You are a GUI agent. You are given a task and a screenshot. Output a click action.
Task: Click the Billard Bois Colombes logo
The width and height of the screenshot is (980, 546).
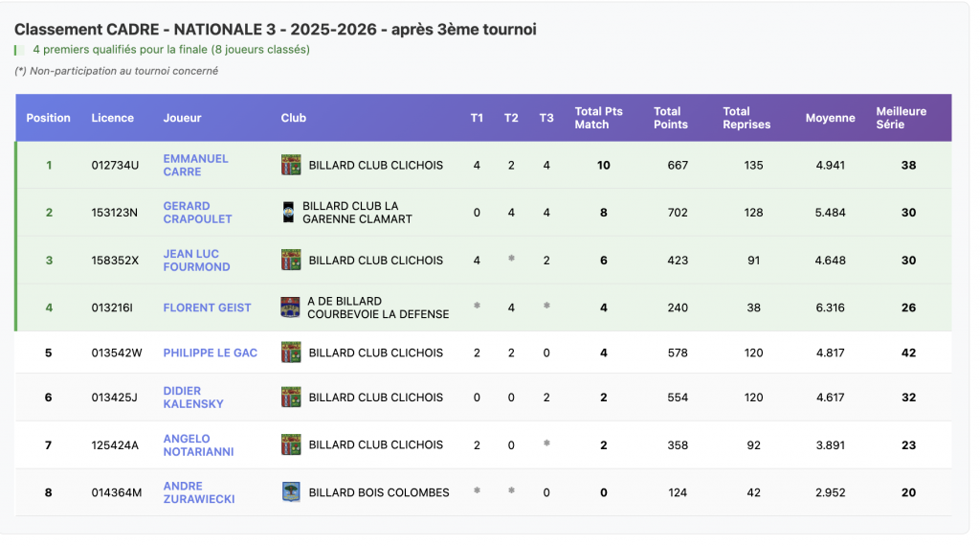click(x=291, y=492)
